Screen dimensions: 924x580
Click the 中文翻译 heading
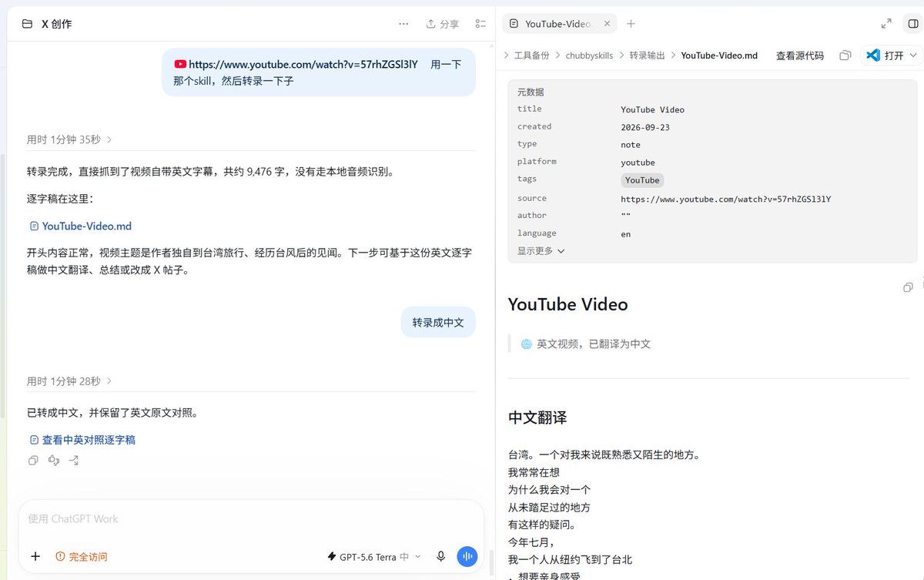pyautogui.click(x=537, y=417)
